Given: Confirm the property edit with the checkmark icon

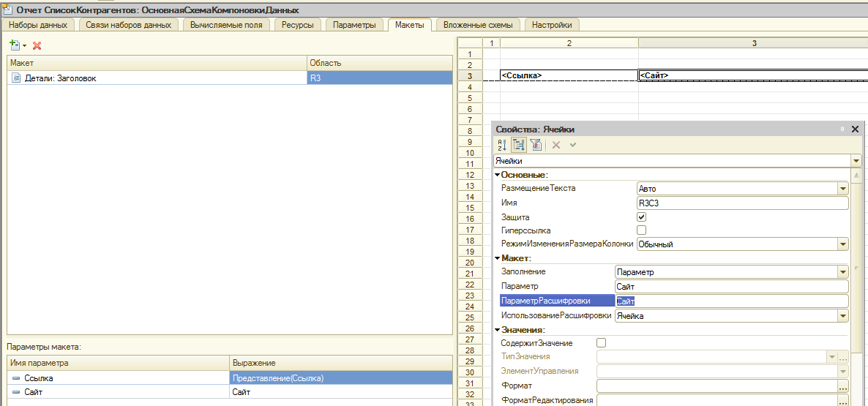Looking at the screenshot, I should tap(573, 145).
